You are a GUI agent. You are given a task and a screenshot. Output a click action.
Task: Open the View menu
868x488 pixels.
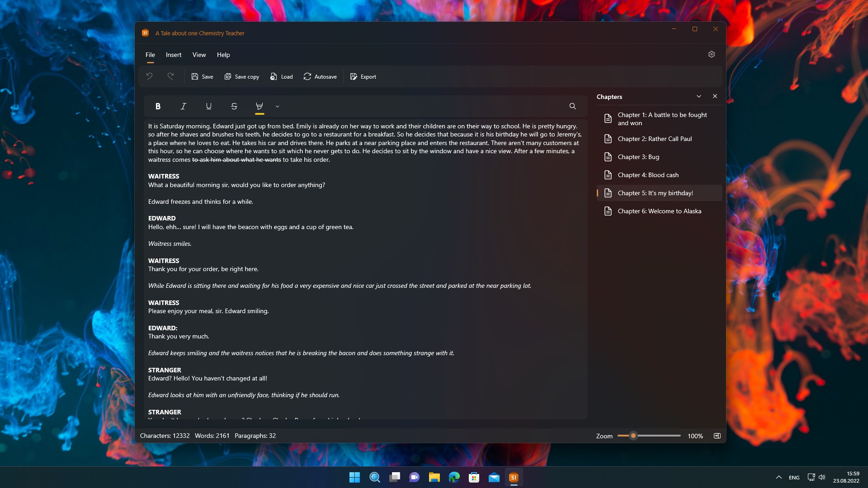click(x=199, y=55)
